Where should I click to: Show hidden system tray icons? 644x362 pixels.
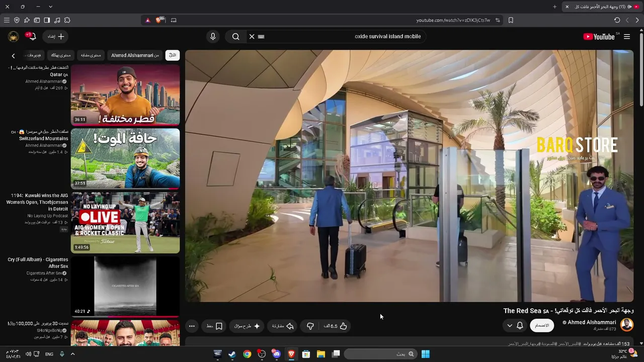pos(72,354)
